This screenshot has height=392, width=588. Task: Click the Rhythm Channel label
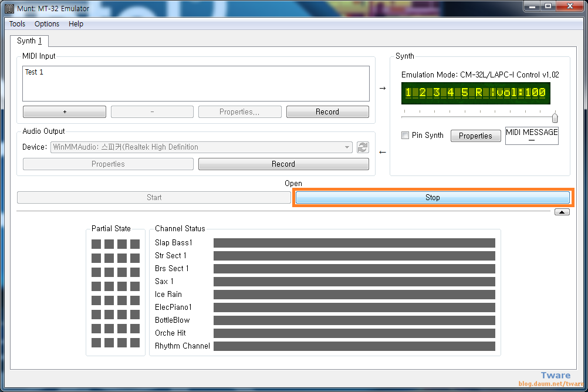coord(183,346)
